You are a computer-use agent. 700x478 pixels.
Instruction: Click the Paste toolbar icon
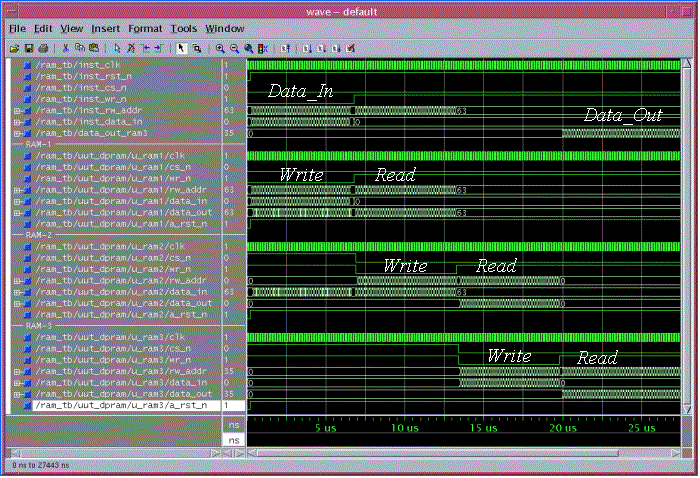(x=93, y=47)
